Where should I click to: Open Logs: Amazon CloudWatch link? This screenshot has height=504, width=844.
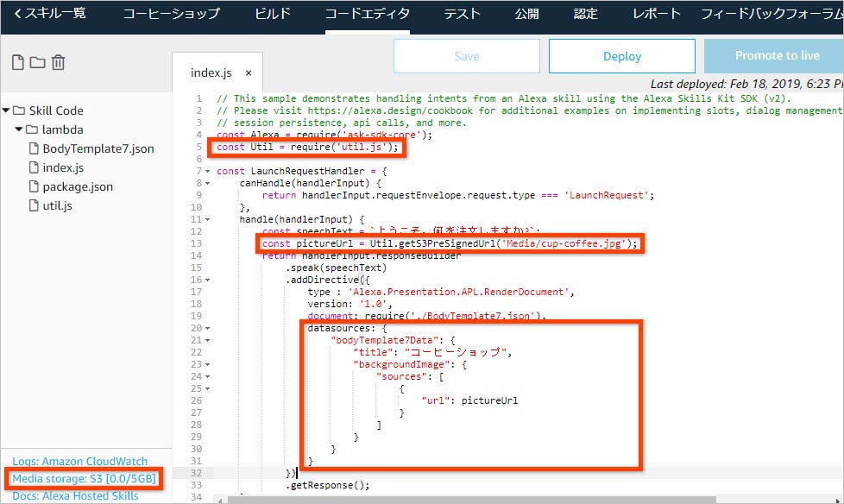[x=79, y=462]
